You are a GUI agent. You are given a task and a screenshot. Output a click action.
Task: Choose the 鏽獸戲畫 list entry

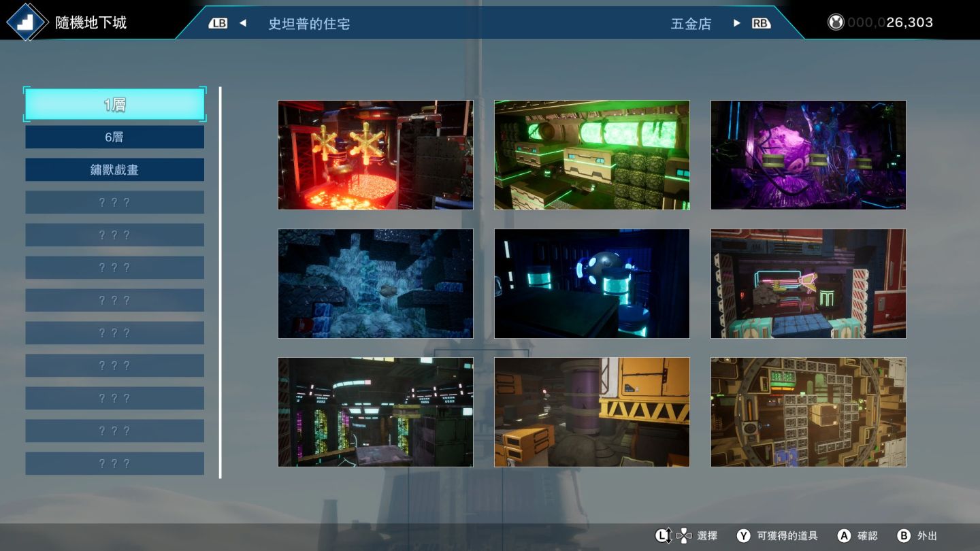pyautogui.click(x=114, y=169)
